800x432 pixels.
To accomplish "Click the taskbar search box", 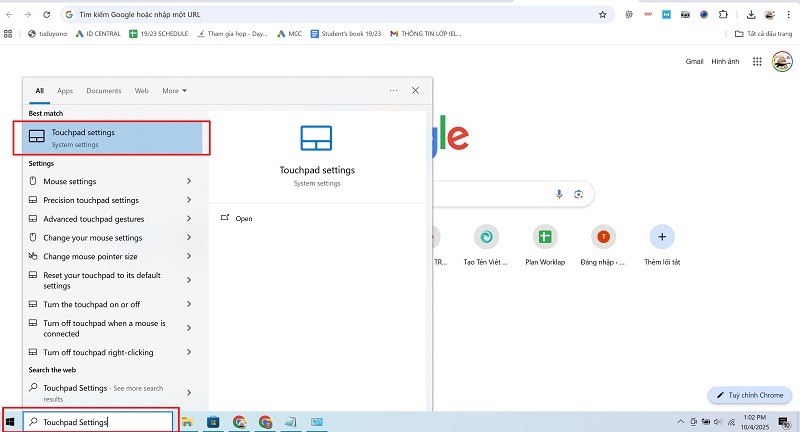I will click(x=98, y=422).
